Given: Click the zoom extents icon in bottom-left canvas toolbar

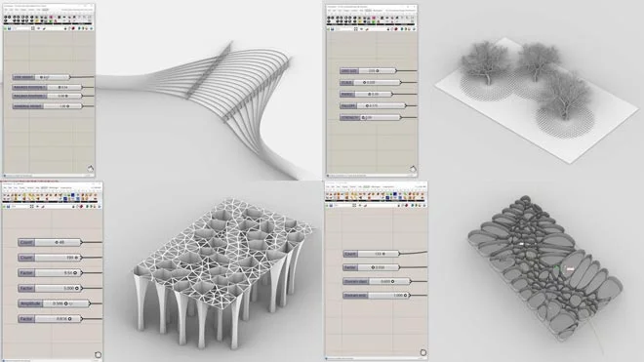Looking at the screenshot, I should click(31, 207).
